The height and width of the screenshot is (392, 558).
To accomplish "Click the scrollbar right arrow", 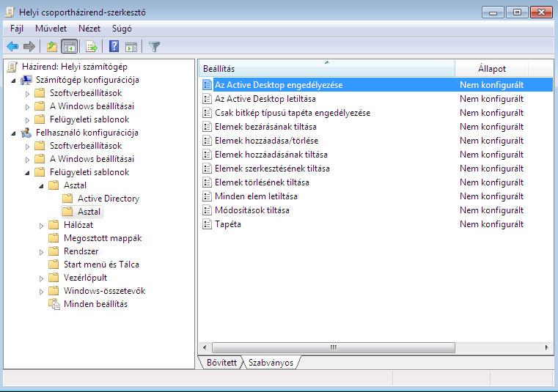I will point(546,347).
